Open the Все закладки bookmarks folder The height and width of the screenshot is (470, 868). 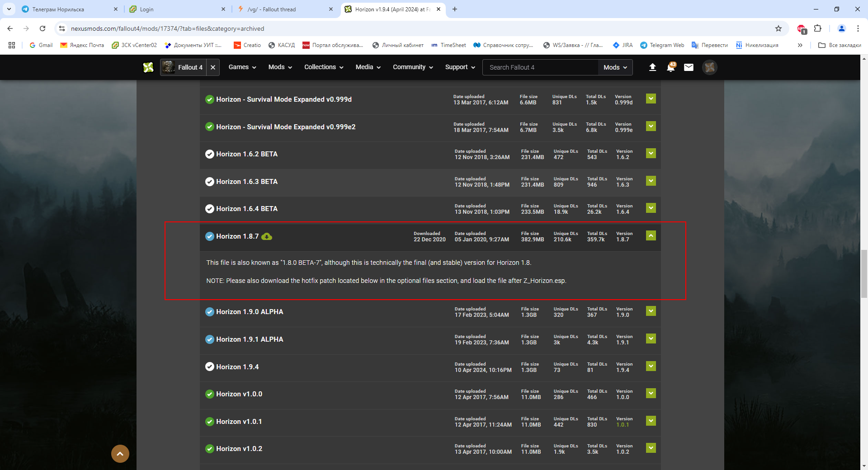pos(840,45)
